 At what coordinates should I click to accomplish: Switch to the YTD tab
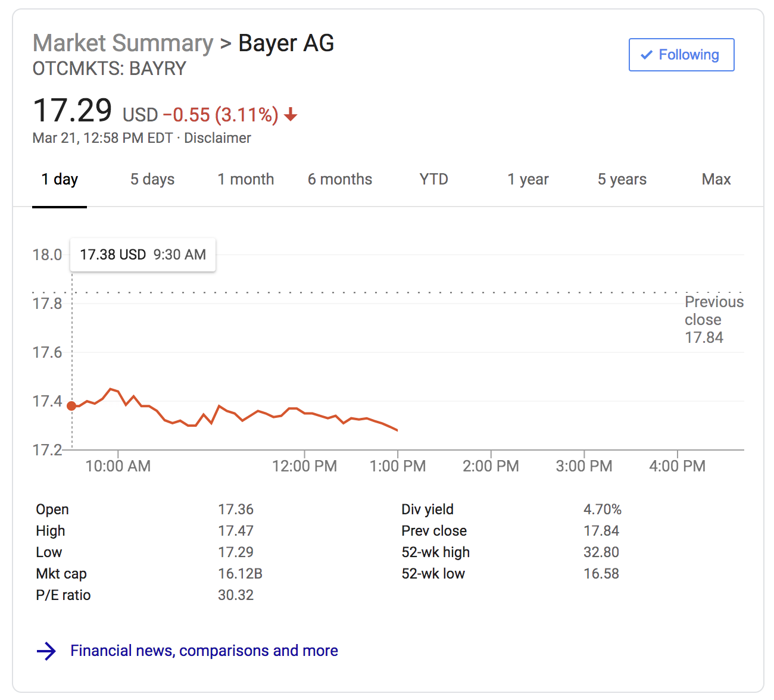click(433, 179)
